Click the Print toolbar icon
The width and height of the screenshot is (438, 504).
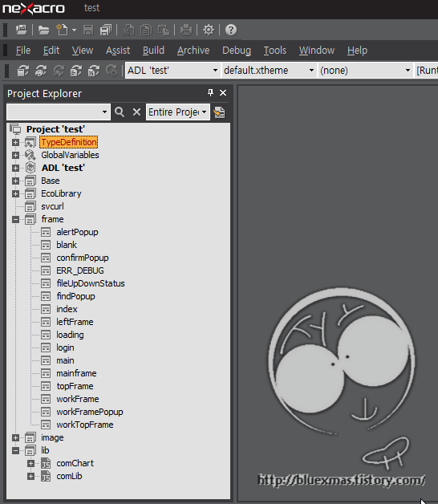tap(186, 30)
